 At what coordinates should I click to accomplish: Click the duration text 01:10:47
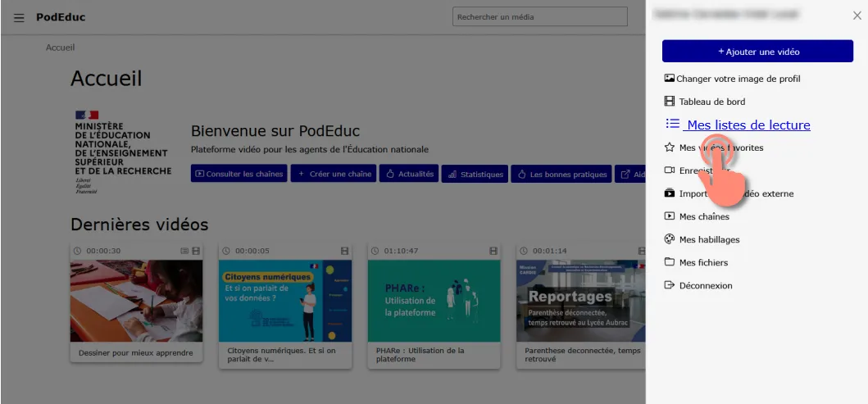tap(402, 251)
